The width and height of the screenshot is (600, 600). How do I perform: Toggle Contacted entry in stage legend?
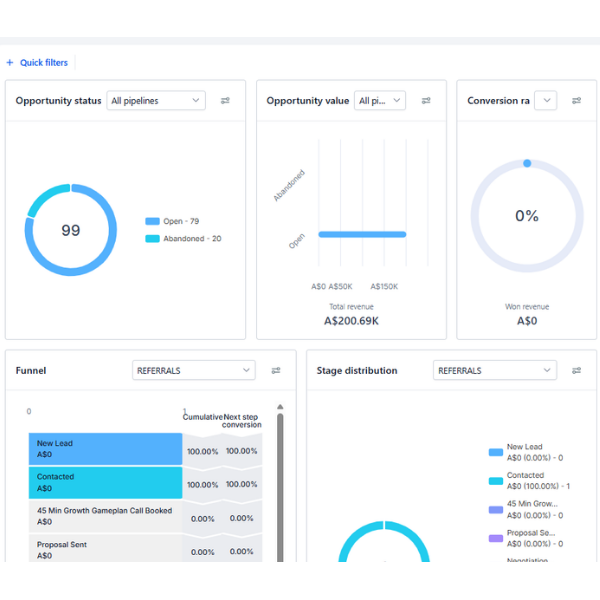click(x=530, y=481)
